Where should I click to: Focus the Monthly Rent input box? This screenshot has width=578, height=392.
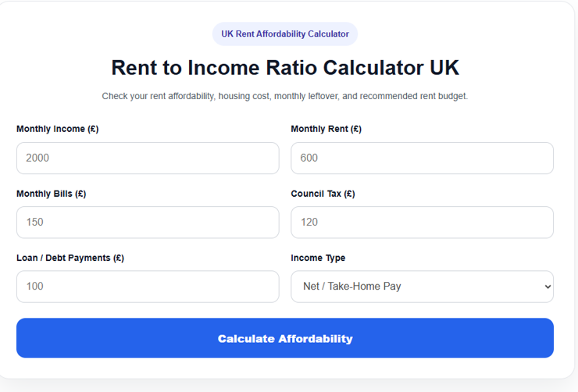click(422, 158)
